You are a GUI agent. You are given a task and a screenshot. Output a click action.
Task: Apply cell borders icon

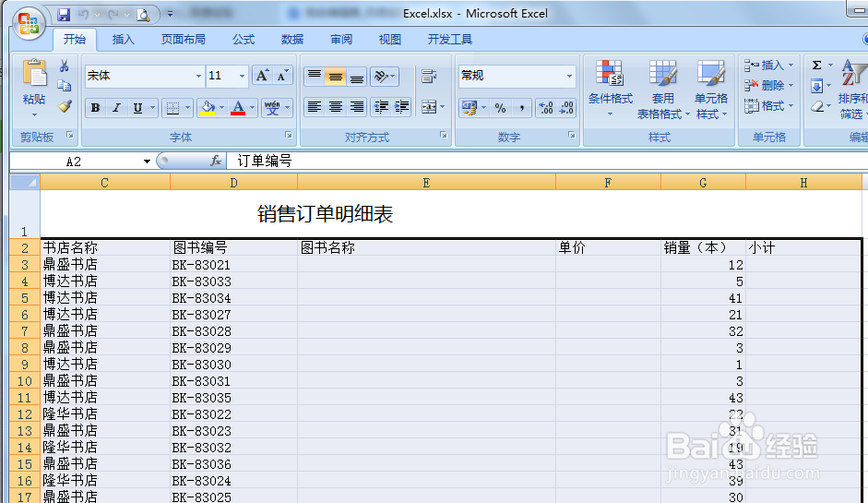point(172,107)
